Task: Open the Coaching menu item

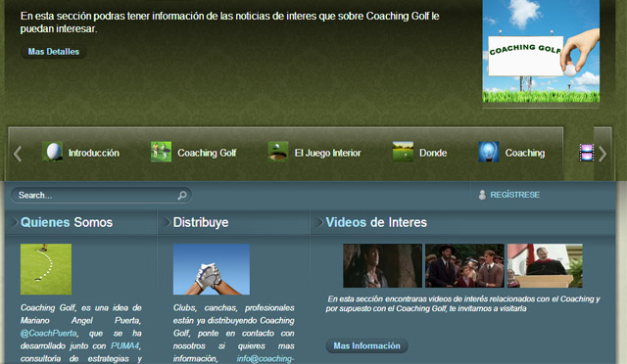Action: (x=525, y=153)
